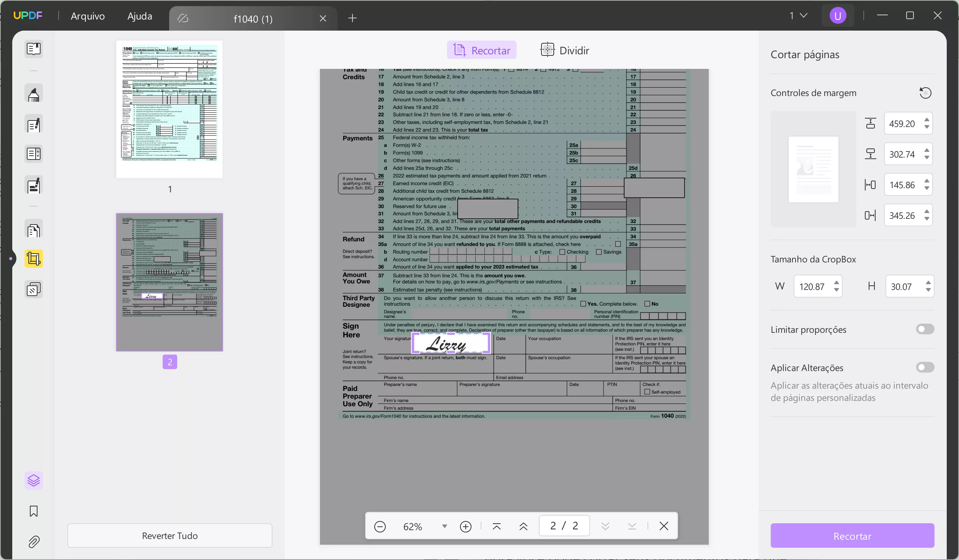Check the Self-employed checkbox in the form
Viewport: 959px width, 560px height.
click(x=647, y=392)
